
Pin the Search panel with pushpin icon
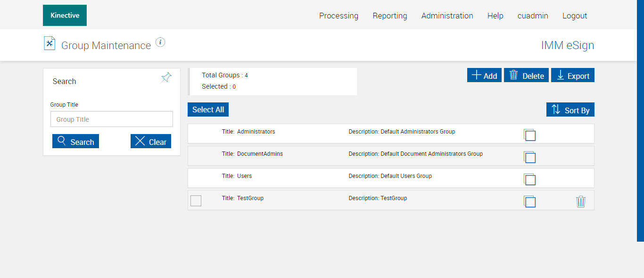pyautogui.click(x=166, y=77)
